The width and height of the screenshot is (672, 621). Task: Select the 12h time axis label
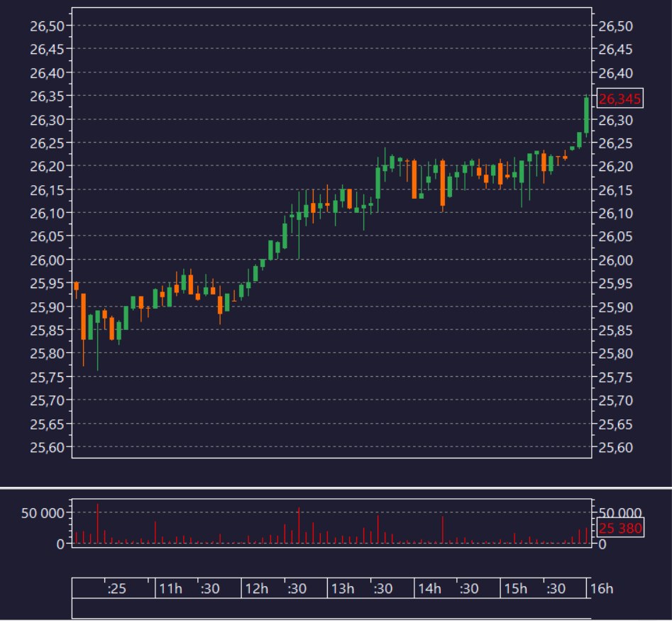tap(257, 589)
